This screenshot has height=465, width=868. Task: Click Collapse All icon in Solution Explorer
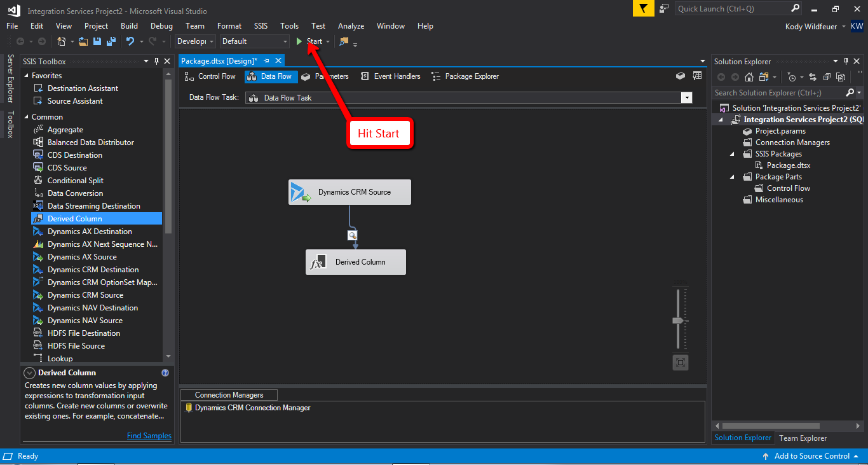coord(827,77)
